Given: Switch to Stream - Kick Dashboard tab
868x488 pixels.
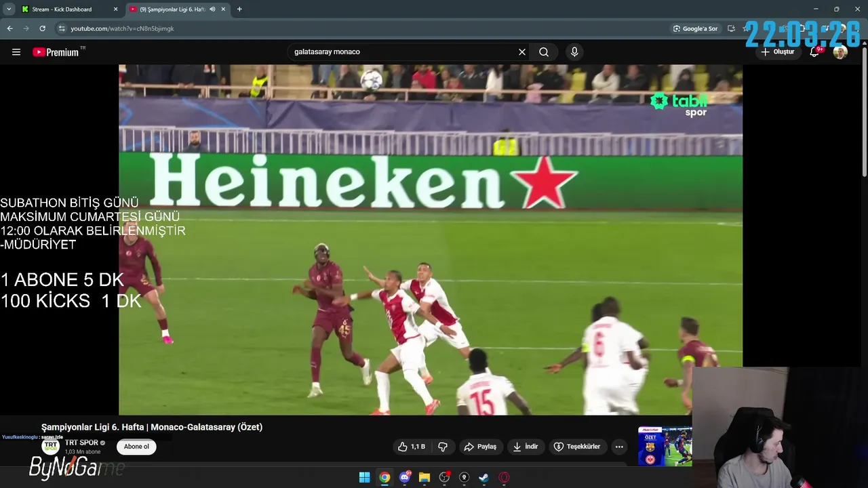Looking at the screenshot, I should point(69,9).
